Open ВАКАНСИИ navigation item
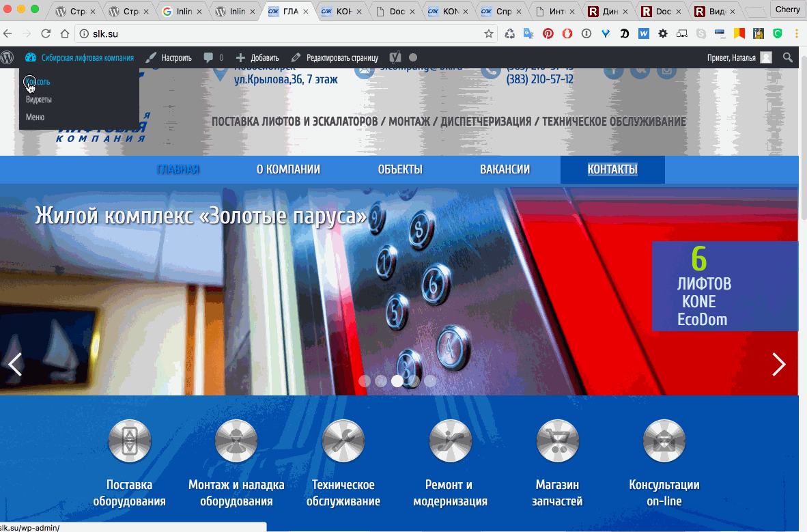The image size is (807, 532). [505, 169]
